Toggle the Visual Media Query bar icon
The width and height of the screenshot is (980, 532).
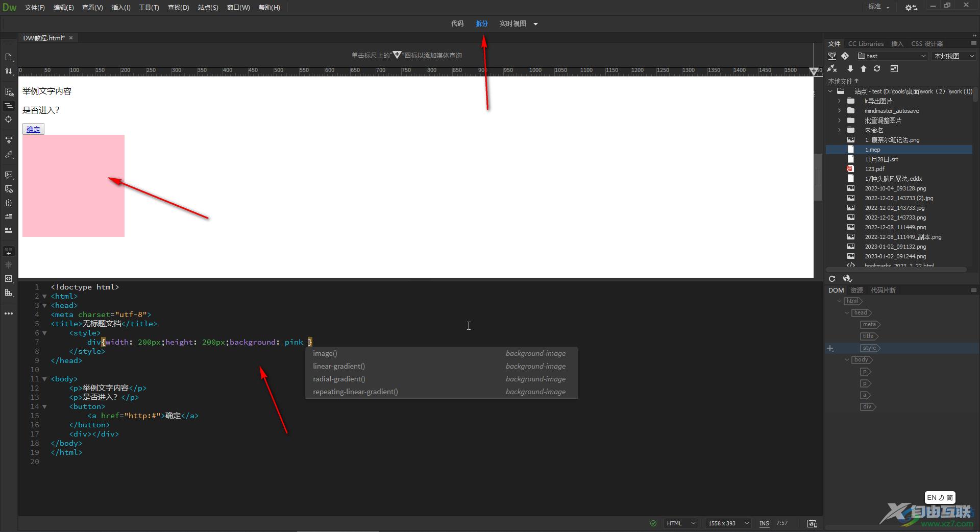click(x=9, y=106)
